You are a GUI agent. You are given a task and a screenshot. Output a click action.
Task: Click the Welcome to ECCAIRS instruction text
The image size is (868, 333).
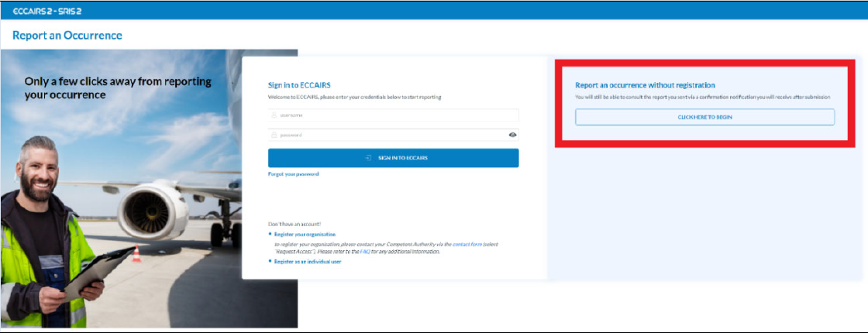tap(354, 98)
